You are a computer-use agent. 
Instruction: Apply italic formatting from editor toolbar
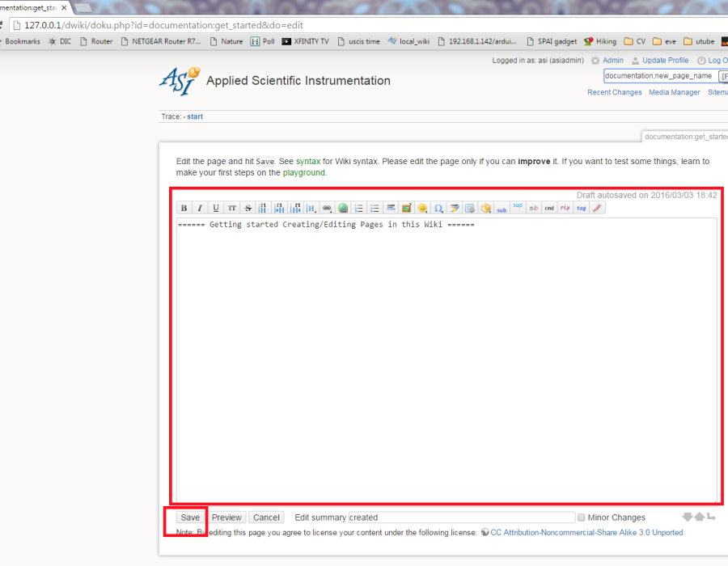200,209
